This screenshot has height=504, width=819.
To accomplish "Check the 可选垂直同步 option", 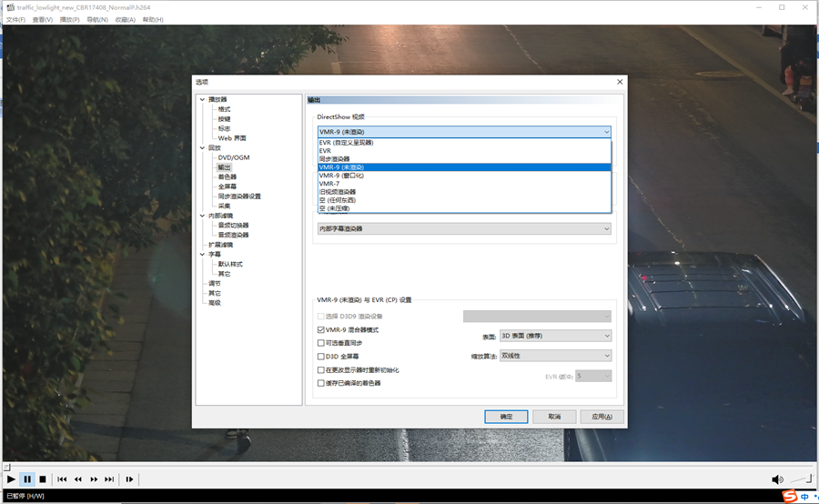I will click(321, 343).
